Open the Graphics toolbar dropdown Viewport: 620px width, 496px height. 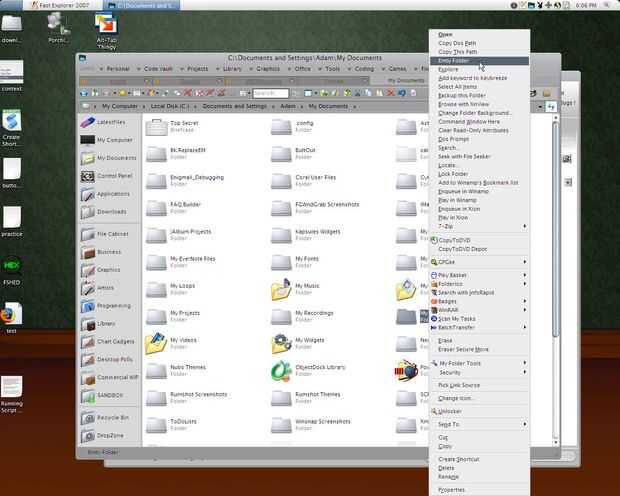[265, 69]
